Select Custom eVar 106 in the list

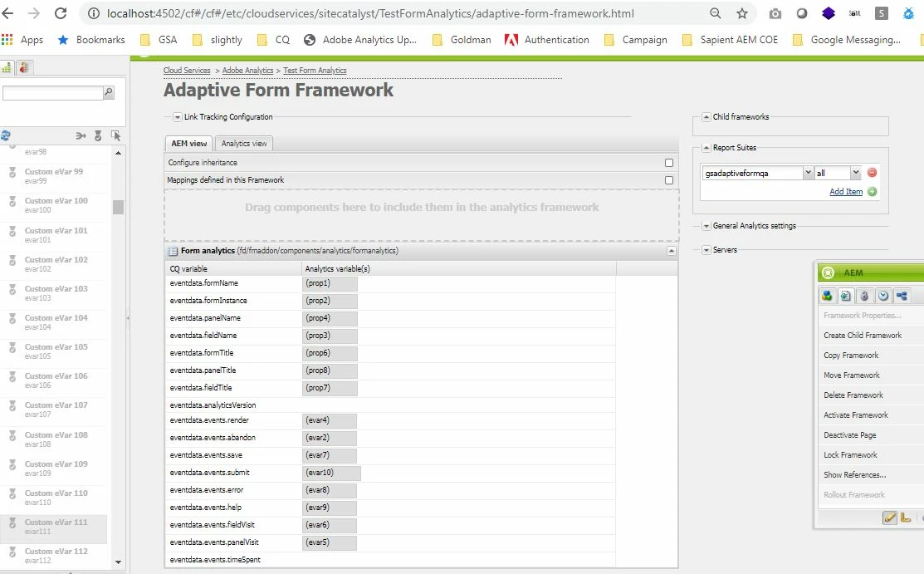[x=54, y=380]
